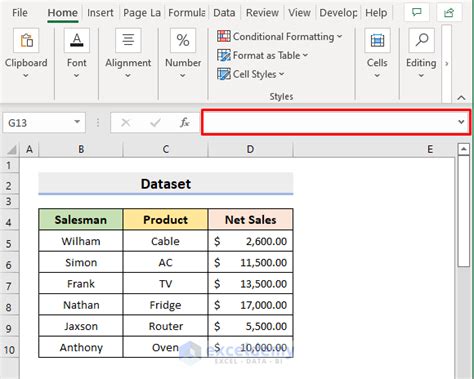Viewport: 474px width, 379px height.
Task: Expand the Name Box dropdown arrow
Action: click(x=77, y=122)
